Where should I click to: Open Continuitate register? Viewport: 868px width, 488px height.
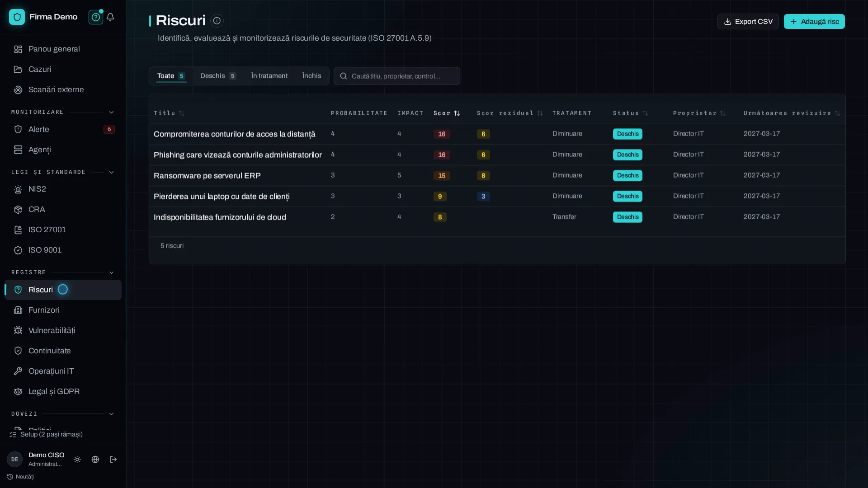tap(63, 351)
